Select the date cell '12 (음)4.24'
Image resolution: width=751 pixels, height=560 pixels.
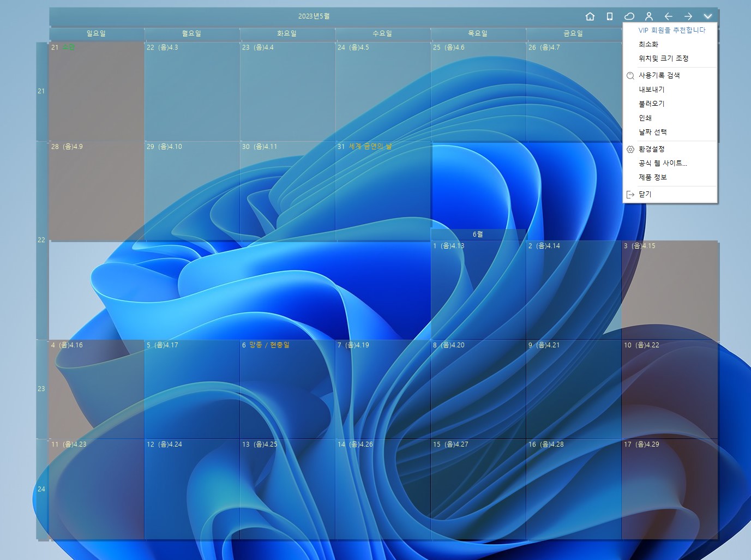(192, 489)
